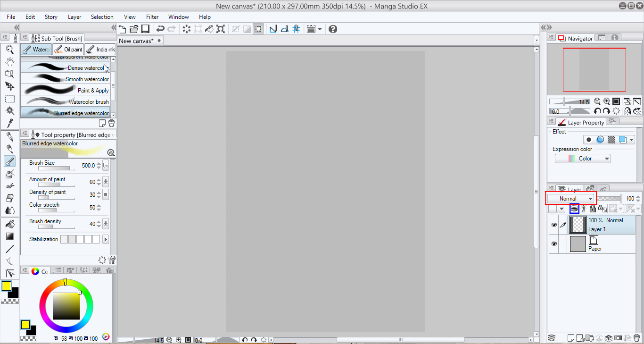This screenshot has height=344, width=644.
Task: Toggle Show selection border icon in command bar
Action: point(258,29)
